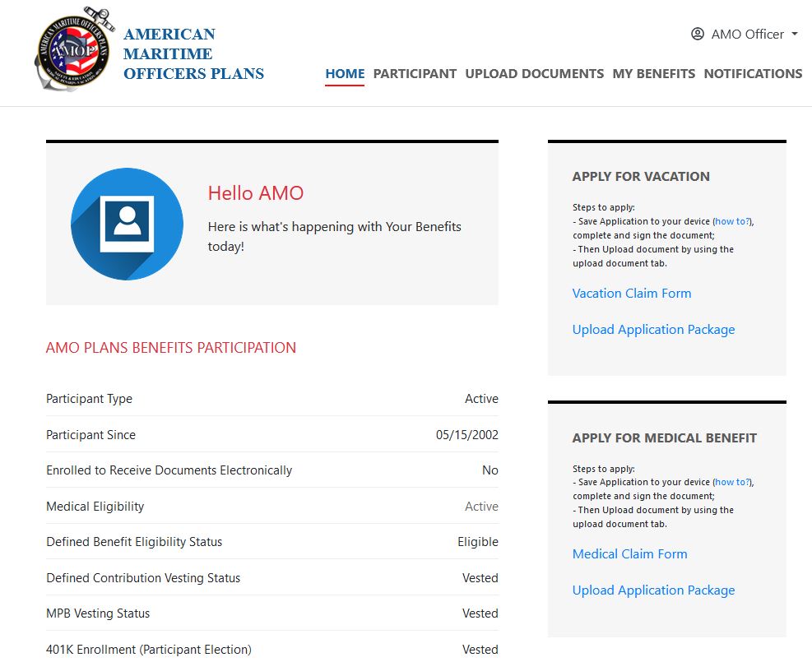Click 'how to?' link in vacation steps

pyautogui.click(x=732, y=221)
